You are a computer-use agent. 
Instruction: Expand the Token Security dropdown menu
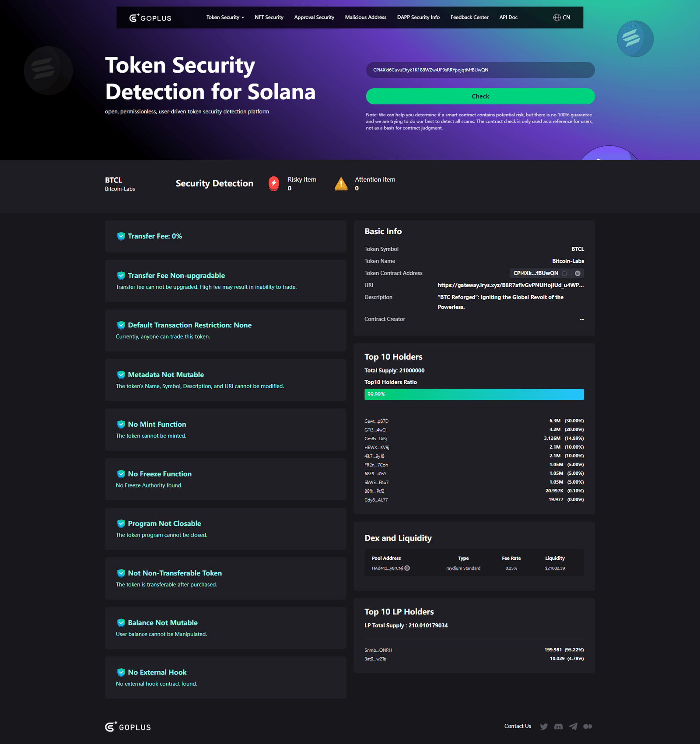[225, 18]
